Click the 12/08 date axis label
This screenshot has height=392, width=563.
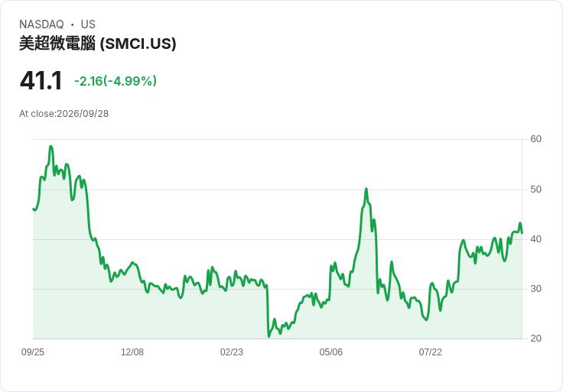click(132, 352)
